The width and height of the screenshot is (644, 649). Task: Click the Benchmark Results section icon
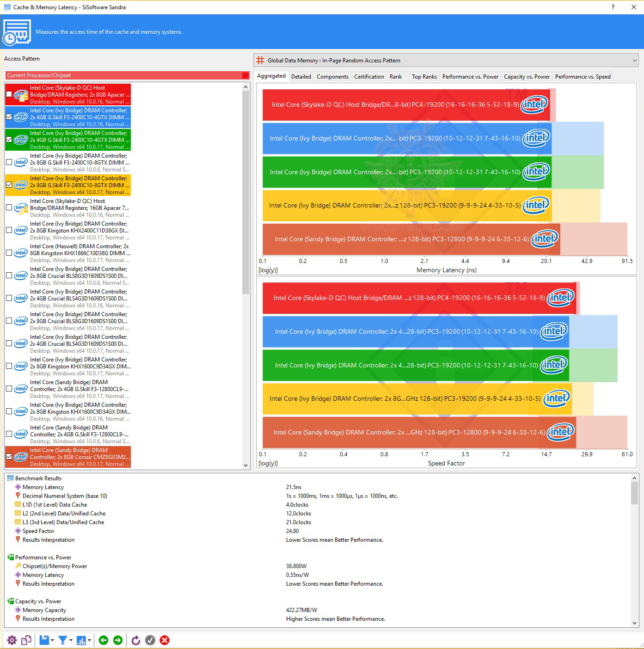(x=10, y=478)
